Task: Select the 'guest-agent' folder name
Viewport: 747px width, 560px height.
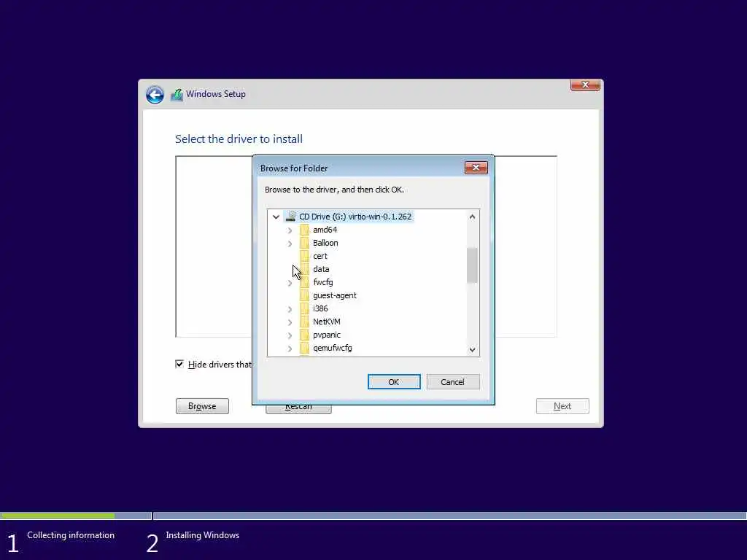Action: 335,296
